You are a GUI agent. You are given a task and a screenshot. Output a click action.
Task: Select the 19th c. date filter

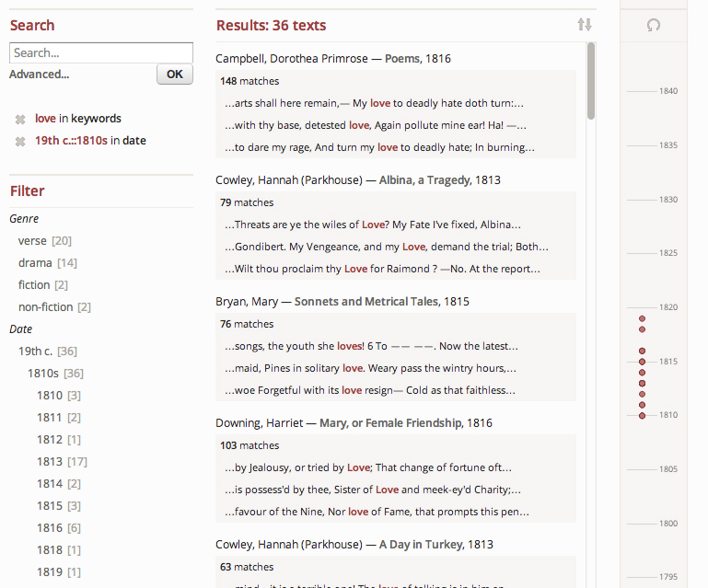pyautogui.click(x=35, y=352)
